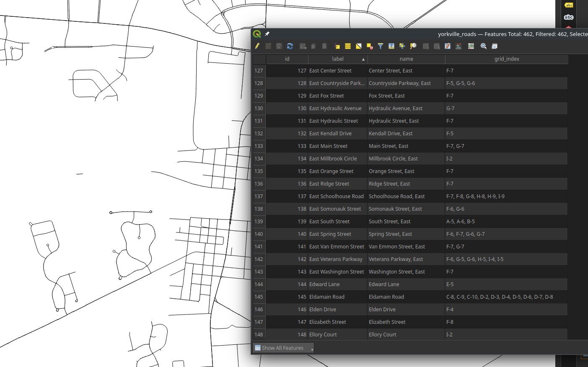
Task: Reload the attribute table
Action: point(290,46)
